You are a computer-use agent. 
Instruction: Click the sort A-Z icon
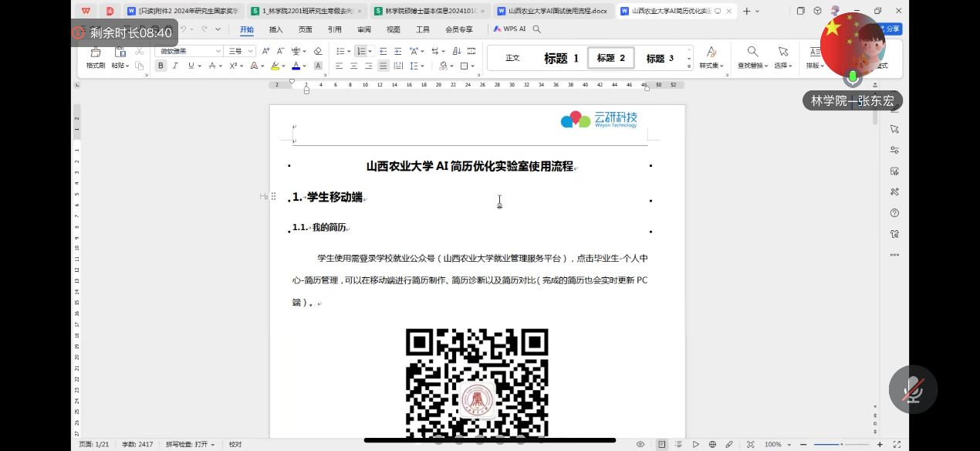pos(458,51)
